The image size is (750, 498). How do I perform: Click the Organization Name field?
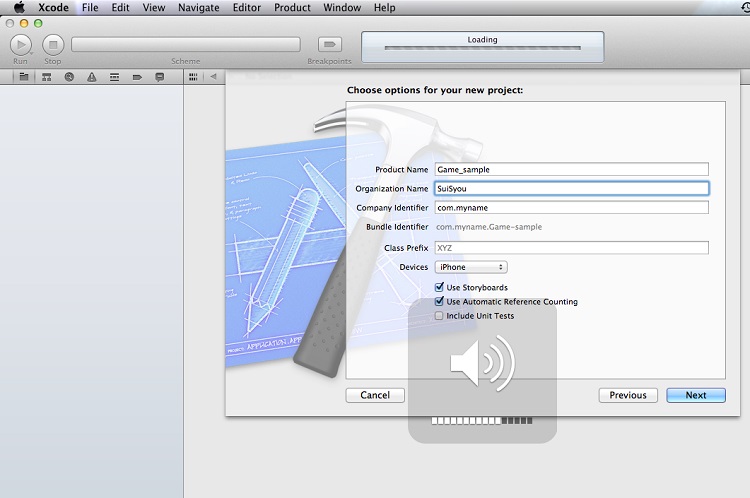572,188
